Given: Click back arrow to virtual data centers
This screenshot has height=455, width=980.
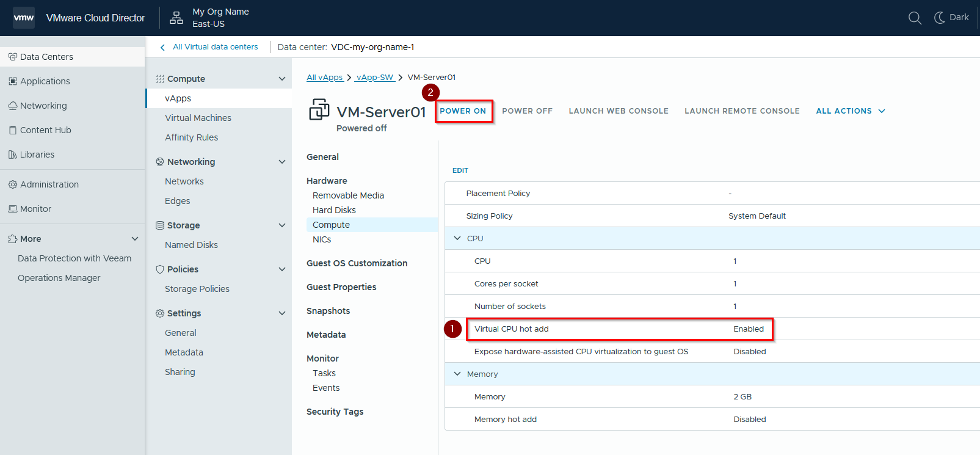Looking at the screenshot, I should click(x=162, y=48).
